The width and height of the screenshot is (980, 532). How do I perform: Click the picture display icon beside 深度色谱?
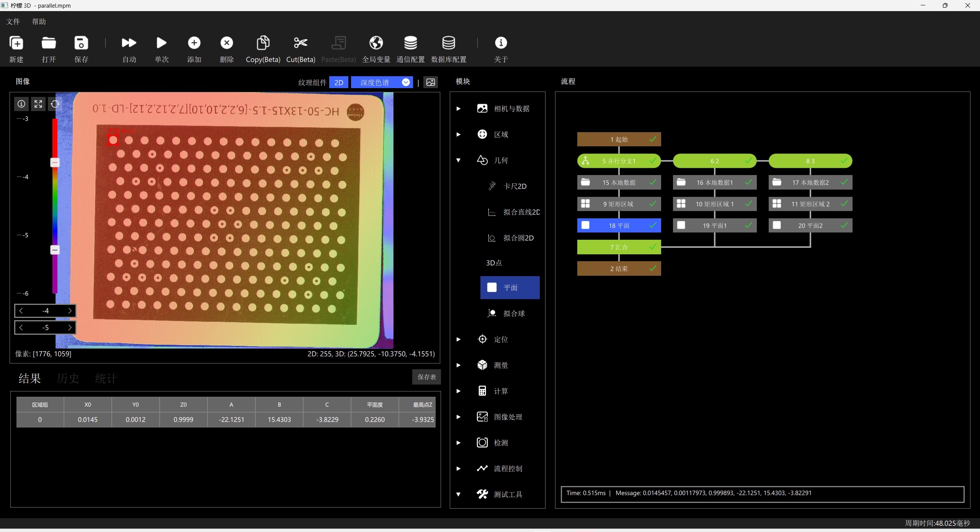coord(431,82)
